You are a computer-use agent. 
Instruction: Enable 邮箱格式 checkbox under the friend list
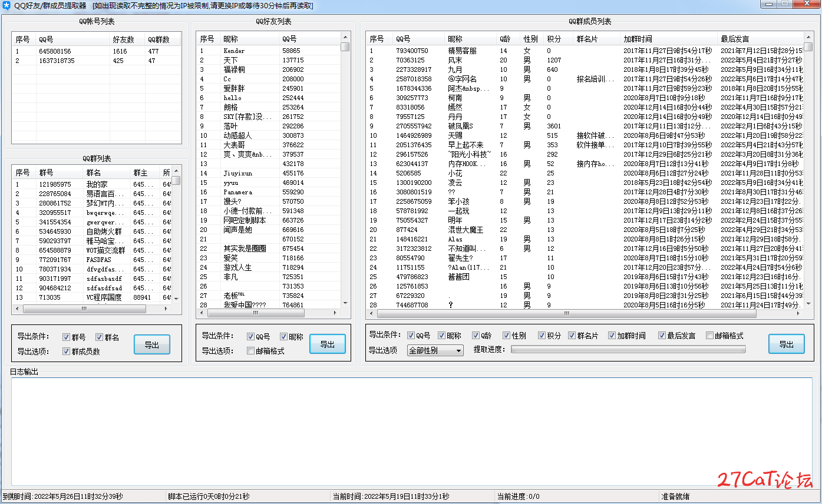point(251,351)
